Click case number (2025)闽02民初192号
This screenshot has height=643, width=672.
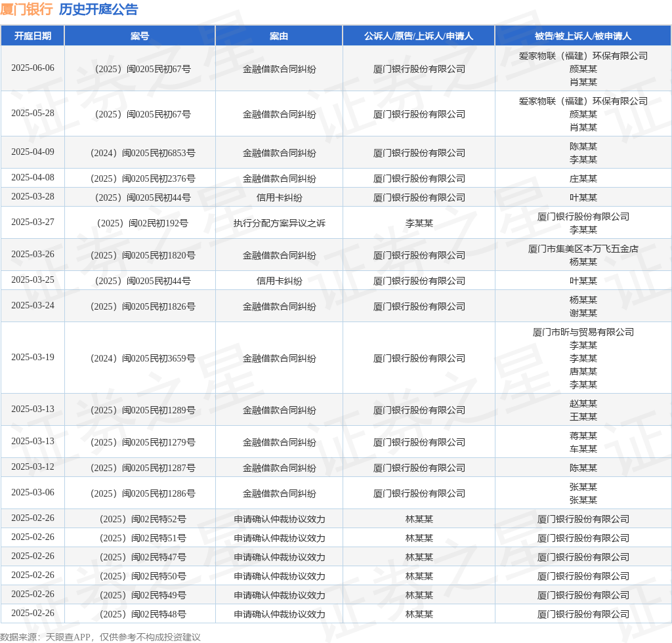[142, 223]
